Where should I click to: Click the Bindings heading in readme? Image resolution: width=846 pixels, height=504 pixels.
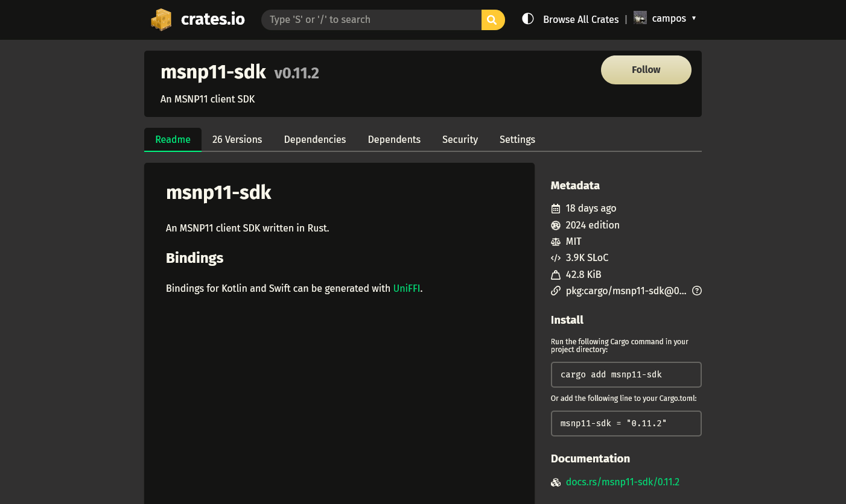194,258
